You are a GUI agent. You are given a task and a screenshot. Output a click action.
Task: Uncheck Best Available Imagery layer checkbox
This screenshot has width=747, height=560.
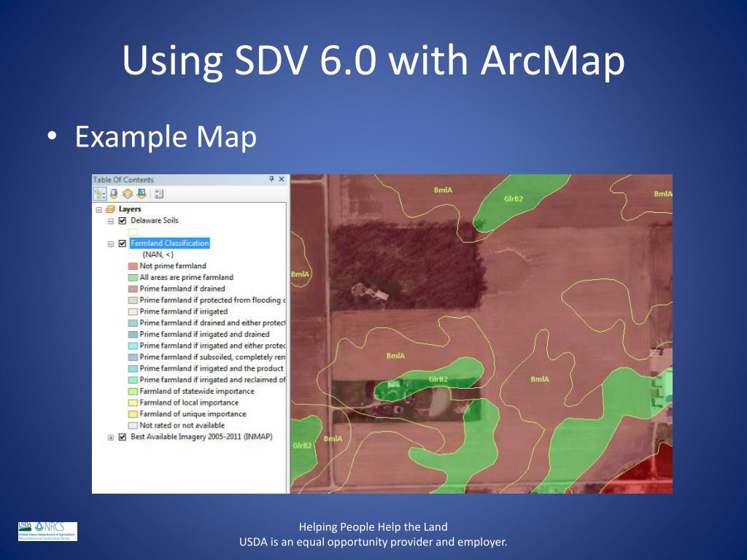[123, 437]
